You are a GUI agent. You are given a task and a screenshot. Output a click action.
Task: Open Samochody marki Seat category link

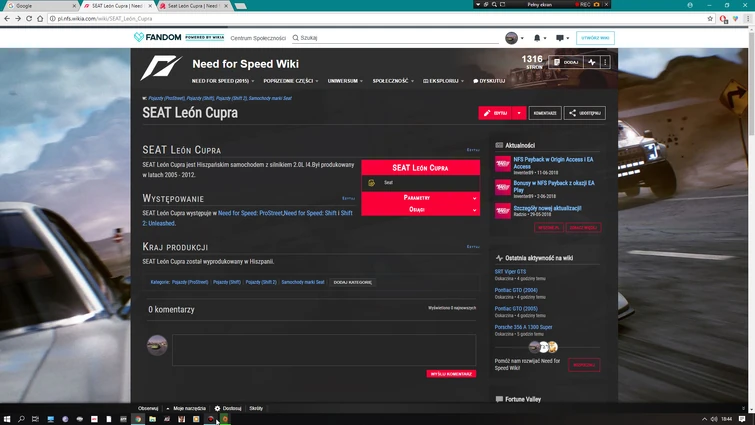tap(303, 282)
